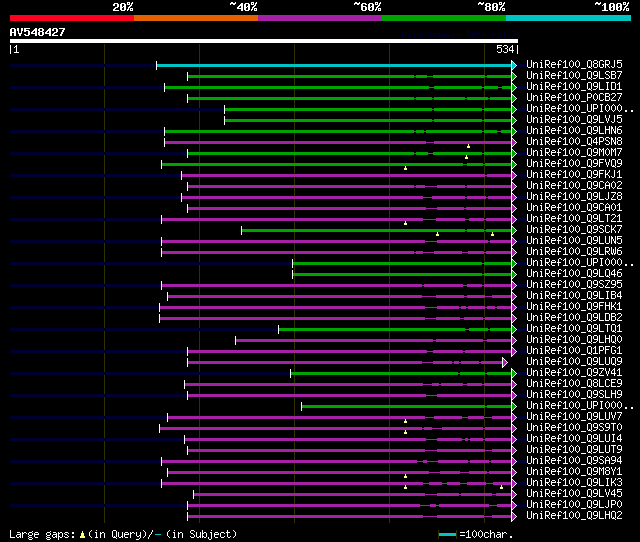Click UniRef100_Q9LUI4 label
Screen dimensions: 640x542
(x=574, y=439)
